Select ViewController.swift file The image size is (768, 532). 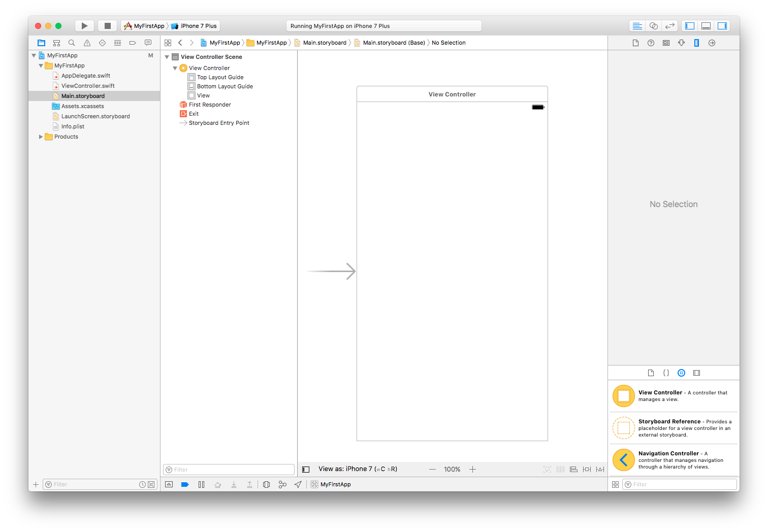88,86
